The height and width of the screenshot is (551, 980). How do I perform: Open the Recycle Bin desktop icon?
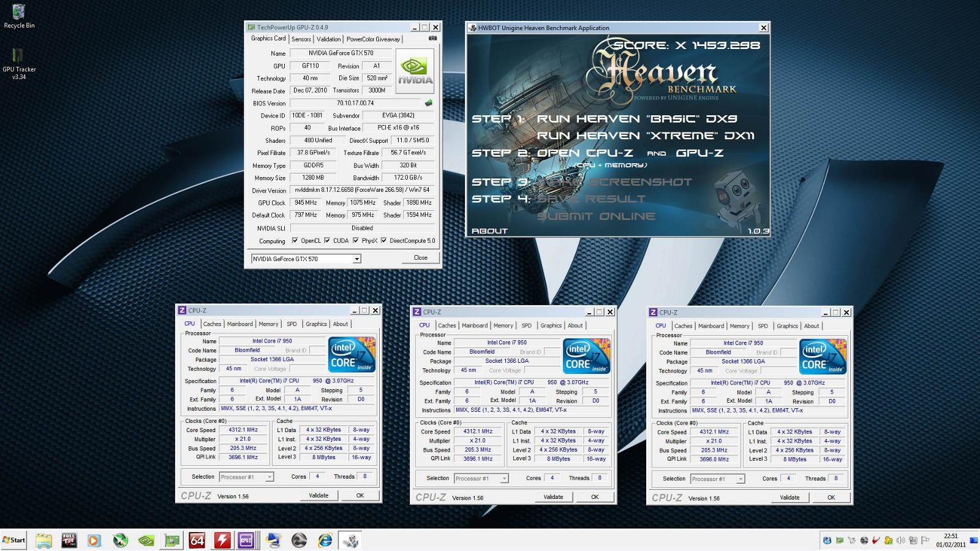click(19, 17)
